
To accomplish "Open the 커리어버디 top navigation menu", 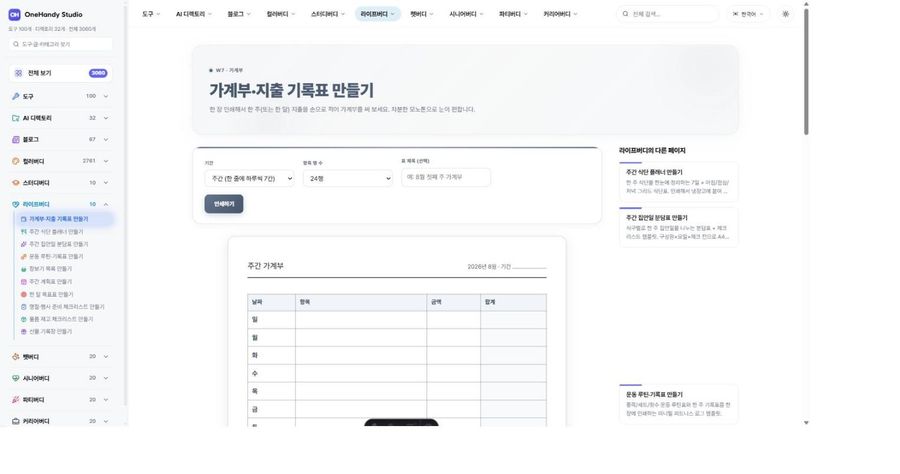I will (560, 14).
